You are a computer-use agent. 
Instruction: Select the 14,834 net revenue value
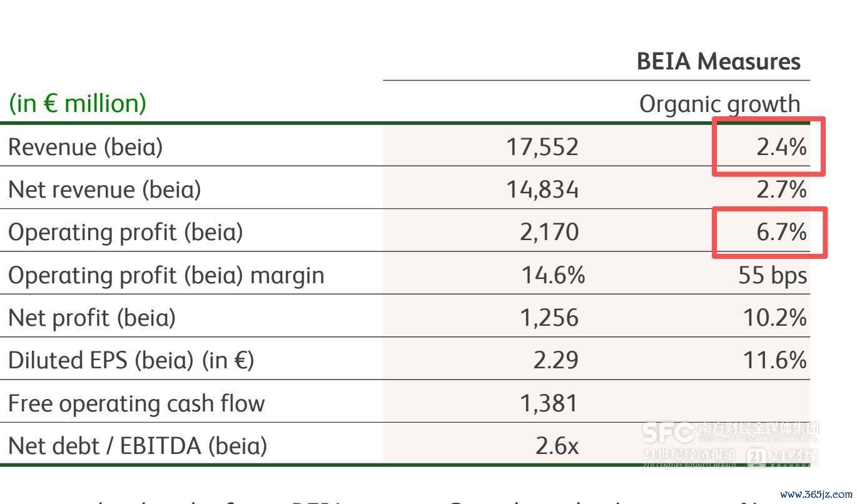coord(542,189)
